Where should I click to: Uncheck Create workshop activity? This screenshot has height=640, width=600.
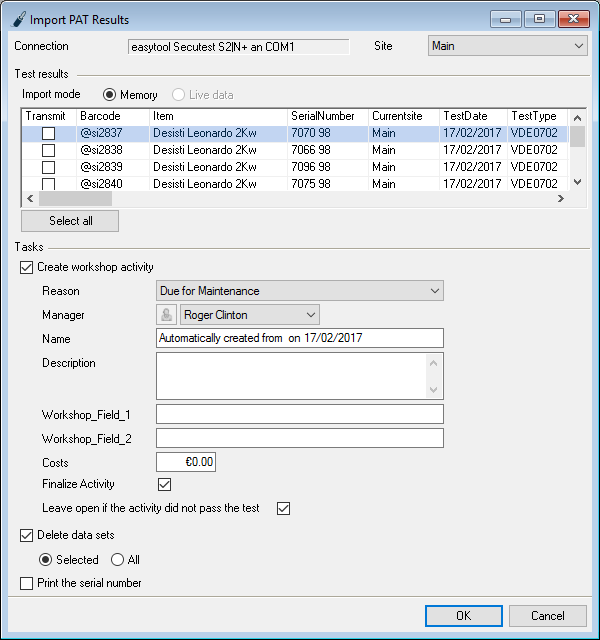(x=27, y=267)
